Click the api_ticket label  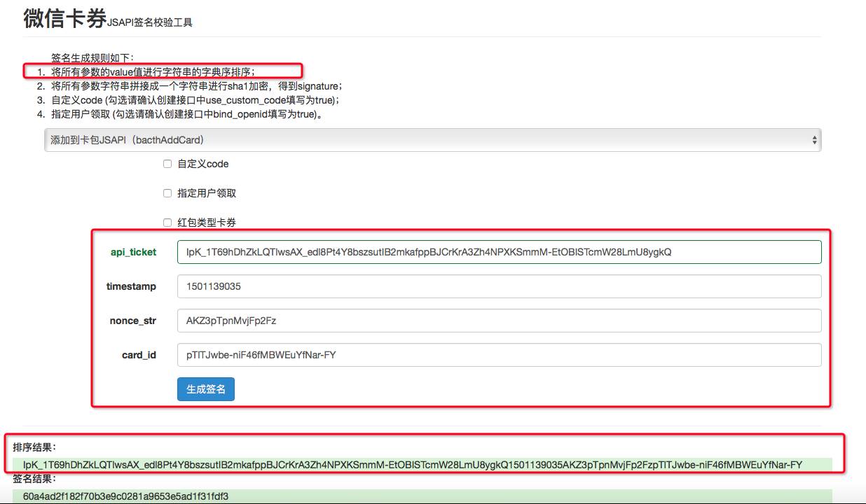[133, 252]
